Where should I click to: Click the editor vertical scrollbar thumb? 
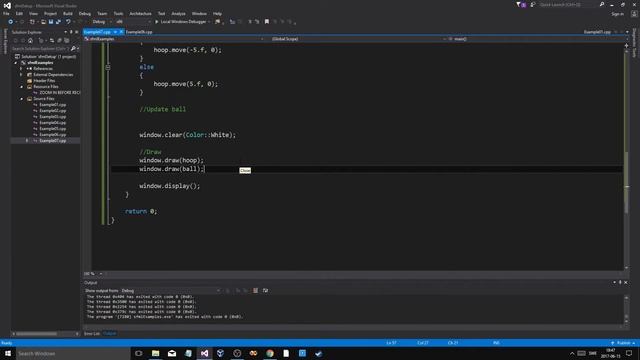coord(626,182)
